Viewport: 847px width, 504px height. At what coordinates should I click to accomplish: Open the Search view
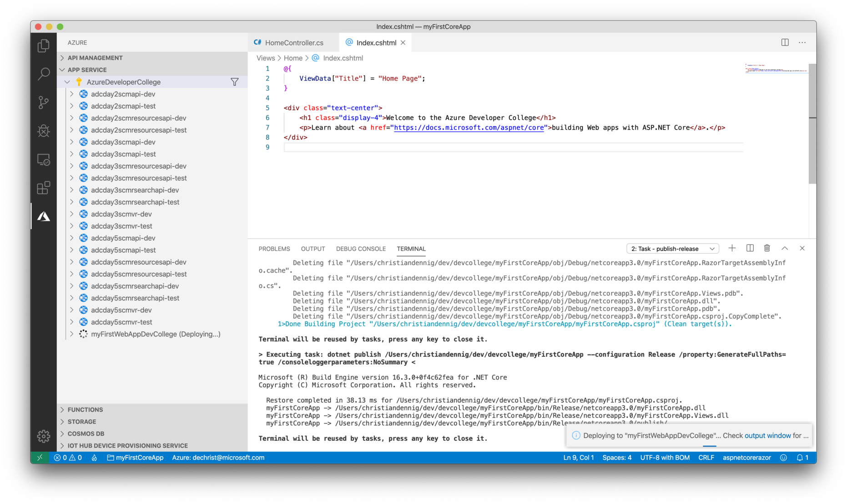click(x=43, y=74)
